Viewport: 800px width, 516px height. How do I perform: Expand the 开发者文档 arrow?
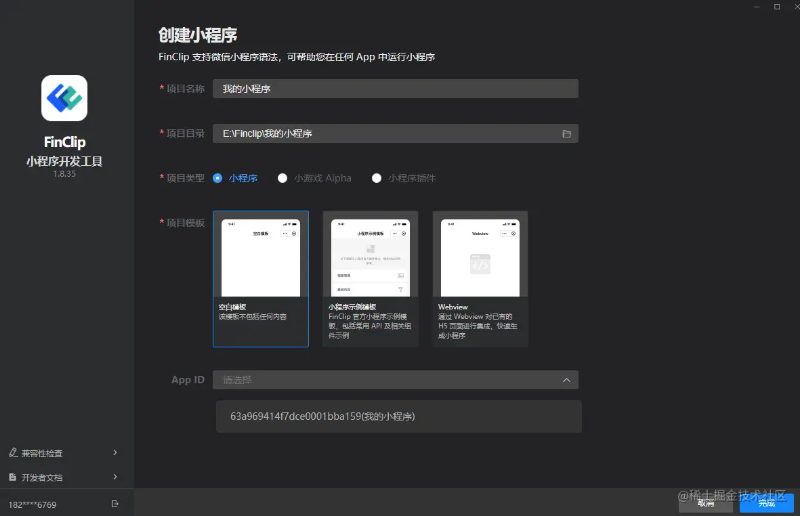pos(115,477)
